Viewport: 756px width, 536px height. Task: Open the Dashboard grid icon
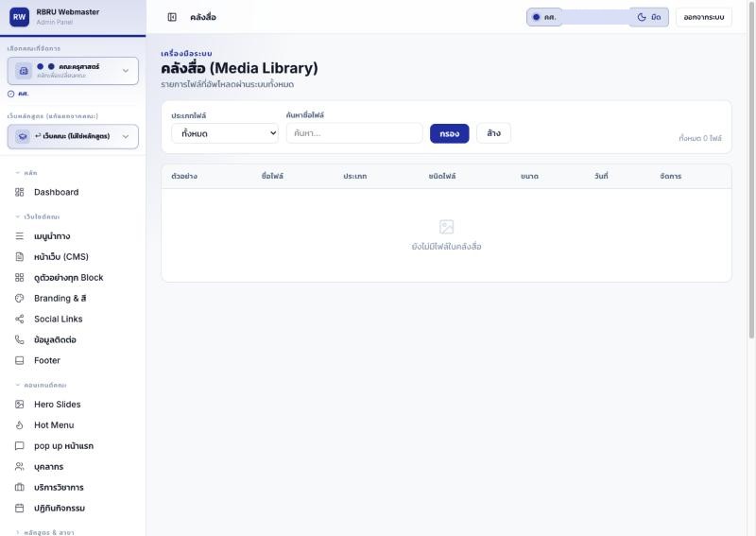(x=19, y=192)
